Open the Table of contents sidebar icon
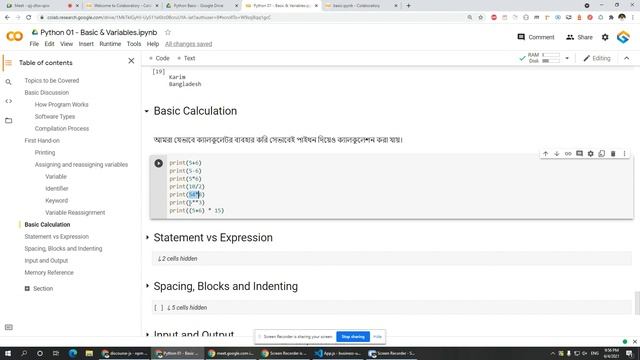 [x=8, y=63]
